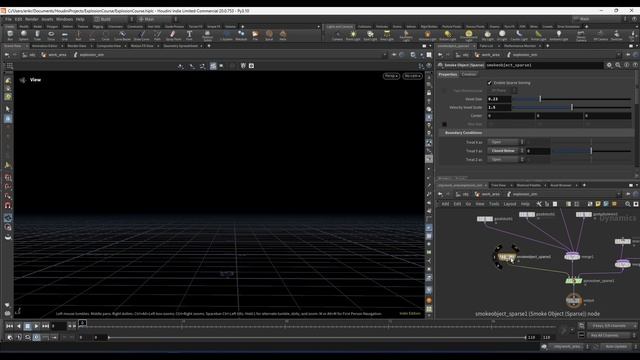Select the Tube shelf tool
Image resolution: width=640 pixels, height=360 pixels.
point(37,36)
